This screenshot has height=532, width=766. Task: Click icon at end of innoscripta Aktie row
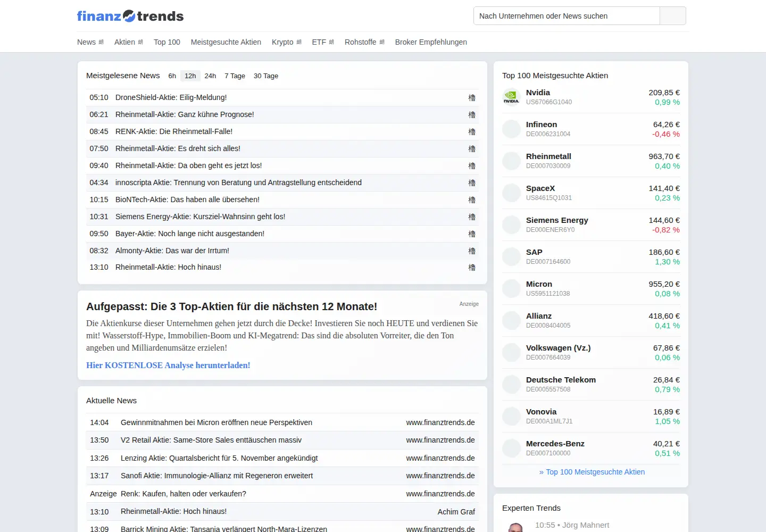coord(471,182)
